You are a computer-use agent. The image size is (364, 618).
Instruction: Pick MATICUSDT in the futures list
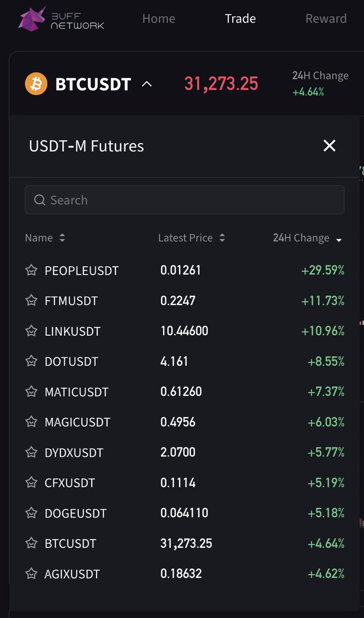[77, 392]
